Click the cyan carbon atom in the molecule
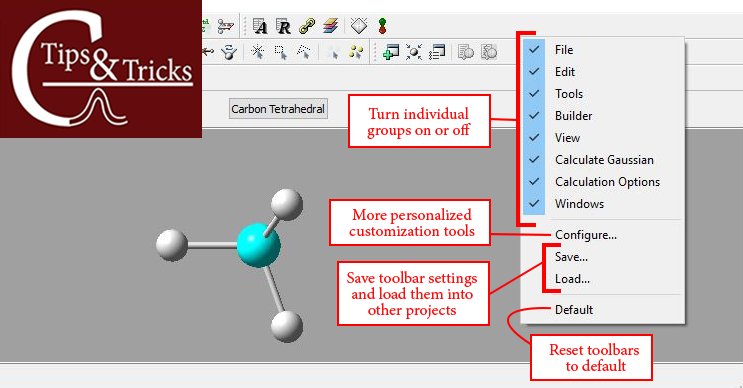The image size is (743, 388). click(x=258, y=245)
